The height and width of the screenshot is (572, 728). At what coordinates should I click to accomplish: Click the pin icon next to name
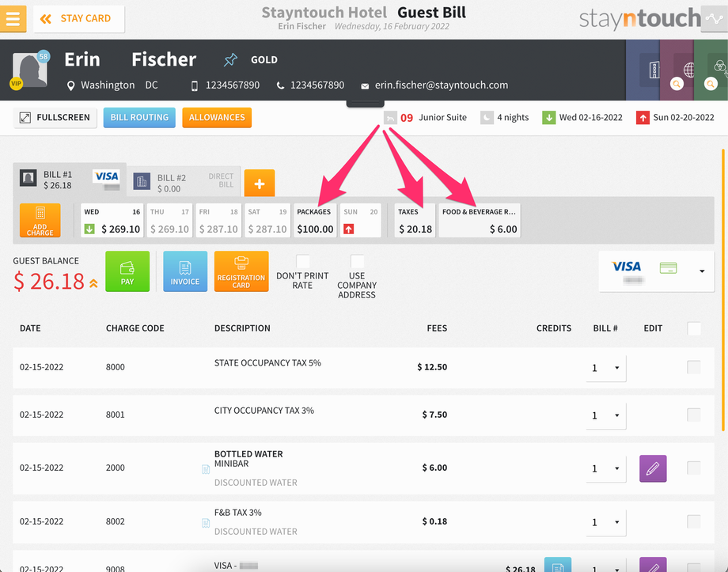click(230, 60)
